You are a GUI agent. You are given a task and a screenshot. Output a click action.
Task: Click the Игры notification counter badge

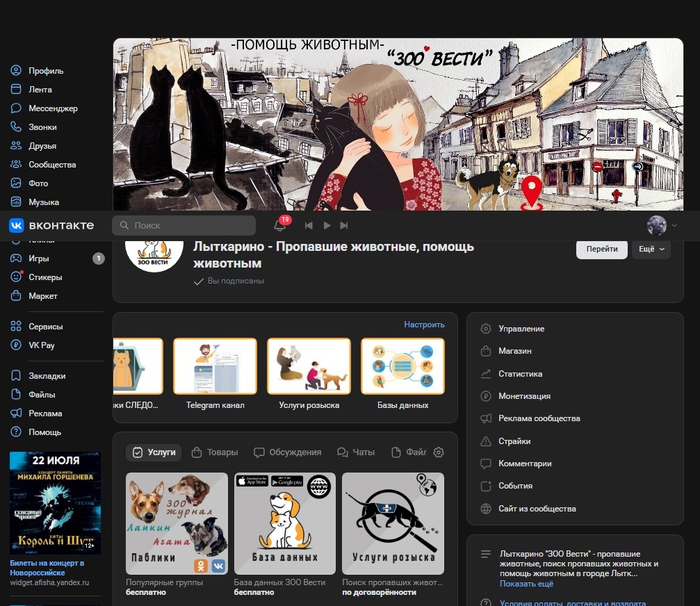(x=99, y=259)
